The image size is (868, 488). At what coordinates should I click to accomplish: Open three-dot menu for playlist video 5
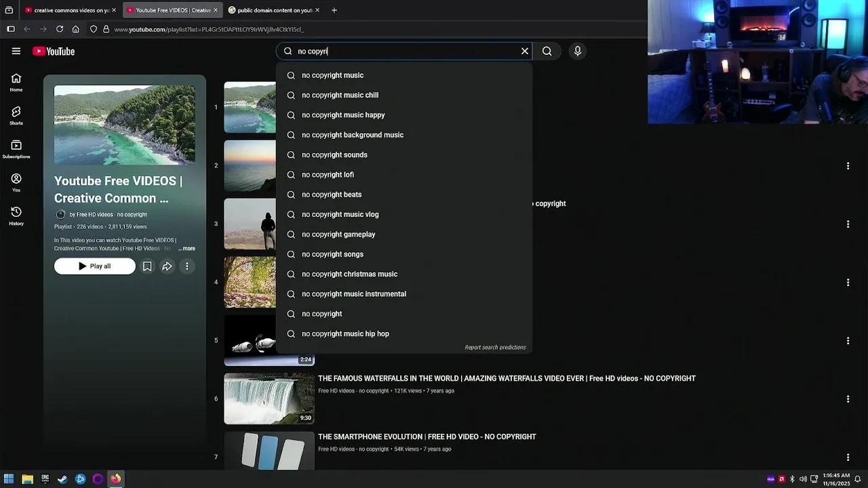848,341
